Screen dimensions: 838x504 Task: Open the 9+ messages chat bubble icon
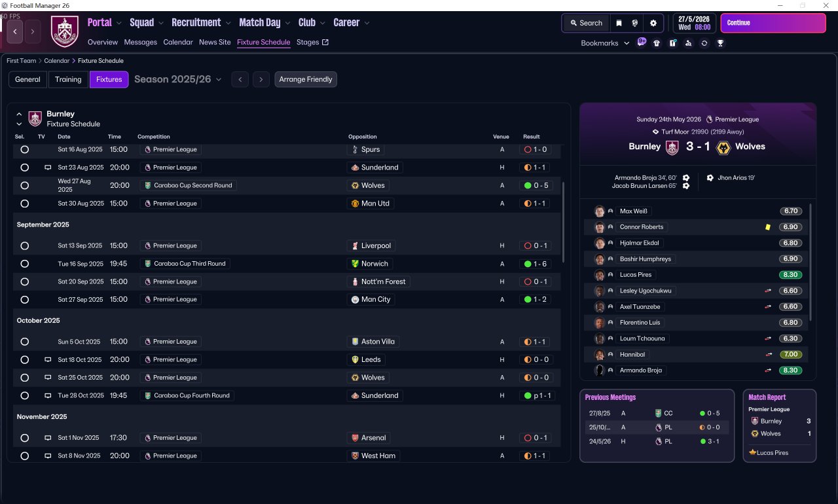click(x=642, y=43)
